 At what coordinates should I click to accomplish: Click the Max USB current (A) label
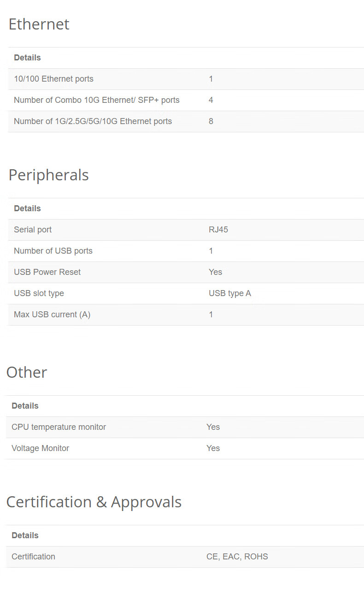[52, 315]
